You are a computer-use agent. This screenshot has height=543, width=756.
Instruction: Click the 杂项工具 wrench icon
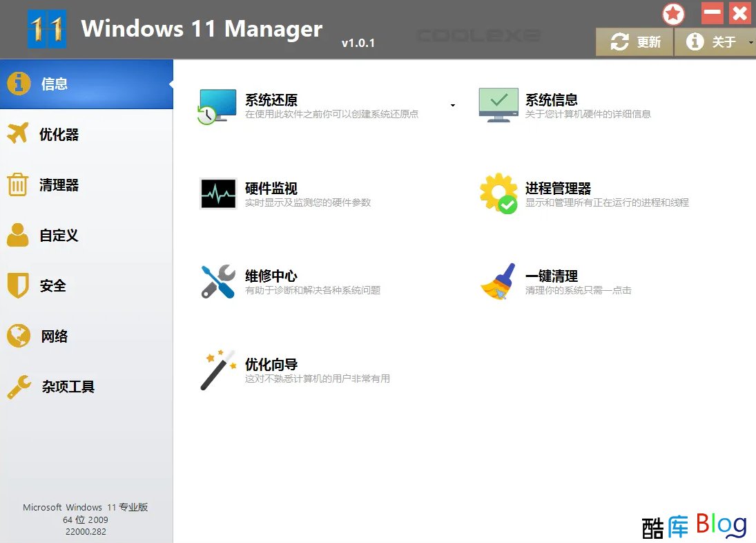point(19,386)
